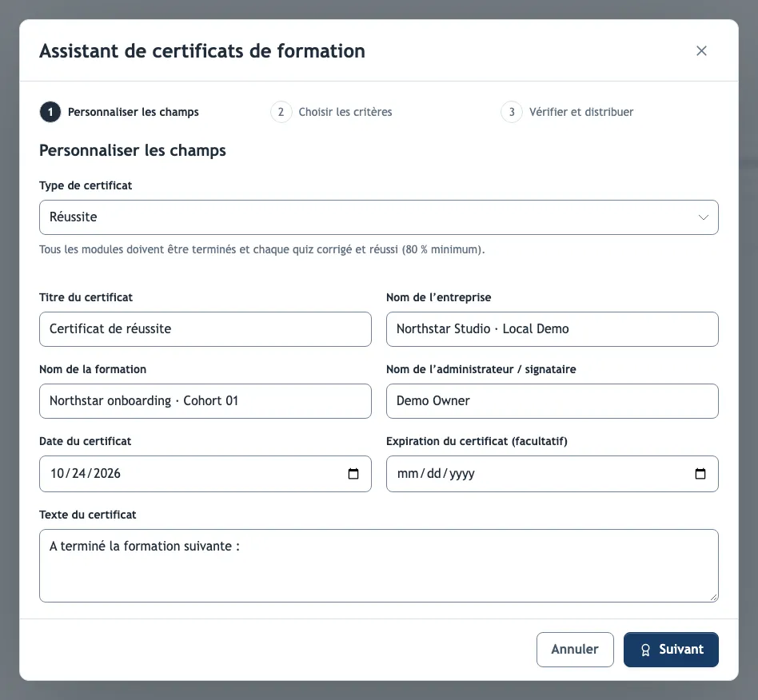
Task: Select step 1 circle Personnaliser les champs
Action: [50, 112]
